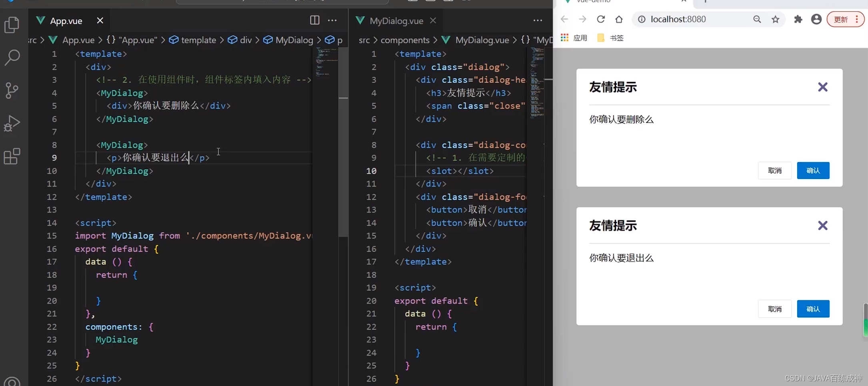Viewport: 868px width, 386px height.
Task: Click line 5 <div>你确认要删除么</div> in App.vue
Action: pyautogui.click(x=168, y=106)
